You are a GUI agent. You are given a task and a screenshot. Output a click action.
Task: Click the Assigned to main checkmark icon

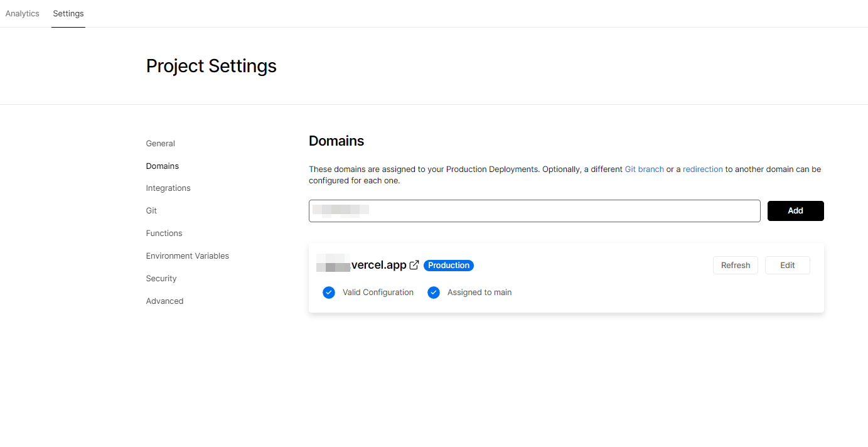[434, 293]
